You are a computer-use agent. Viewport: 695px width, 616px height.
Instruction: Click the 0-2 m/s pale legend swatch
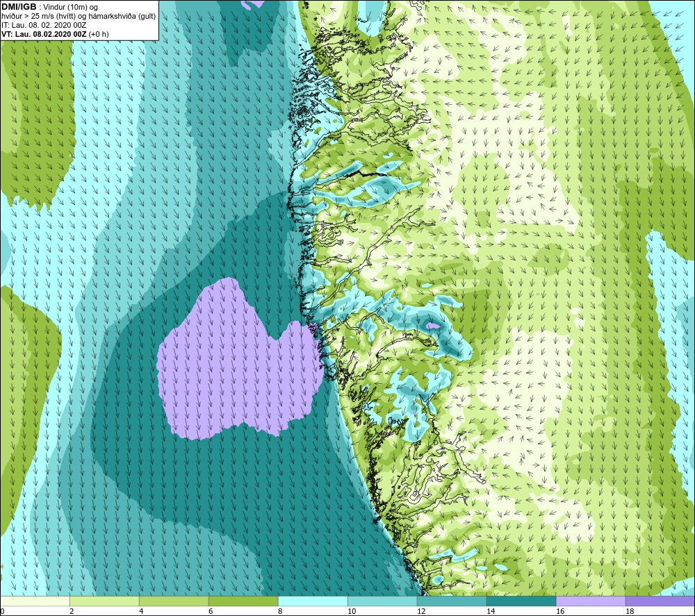pos(35,601)
